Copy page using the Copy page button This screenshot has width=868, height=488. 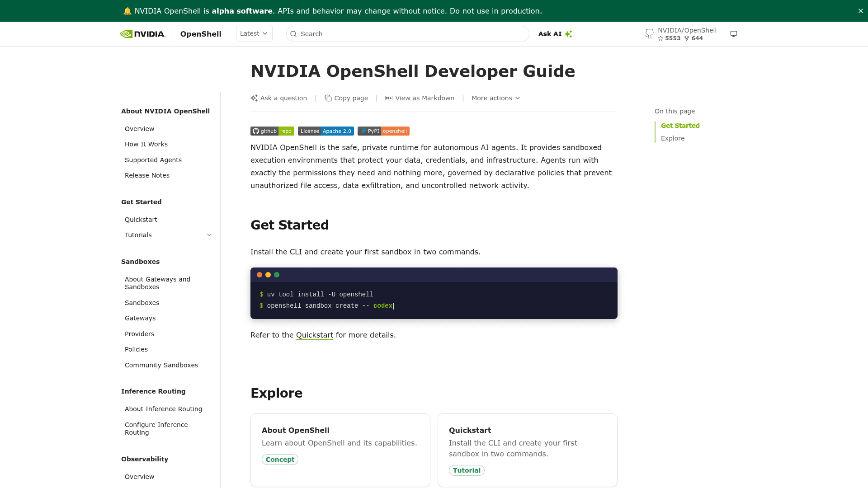346,98
